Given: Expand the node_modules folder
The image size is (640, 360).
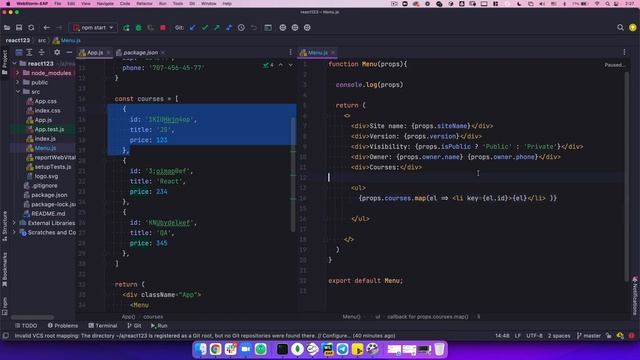Looking at the screenshot, I should [18, 73].
